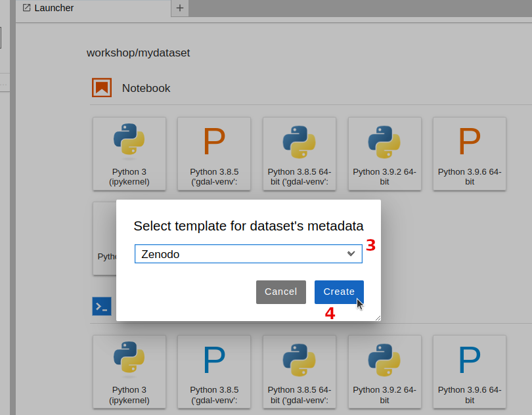The height and width of the screenshot is (415, 532).
Task: Open a new launcher tab with plus
Action: click(180, 8)
